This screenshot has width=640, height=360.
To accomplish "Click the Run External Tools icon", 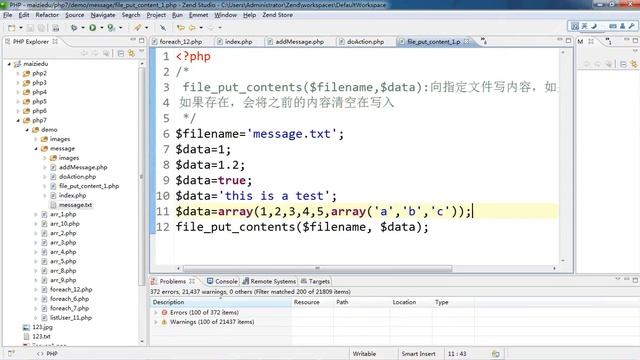I will click(x=111, y=28).
